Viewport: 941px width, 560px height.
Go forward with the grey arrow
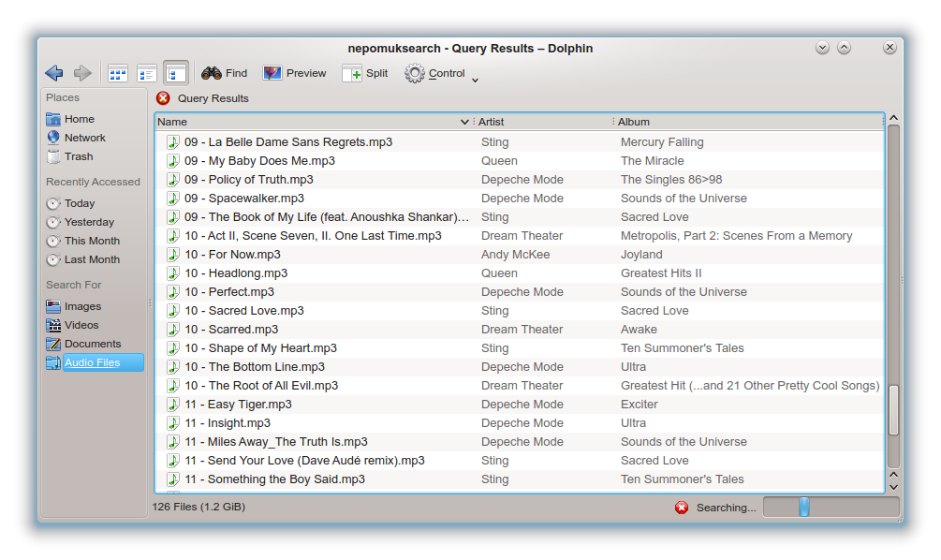coord(82,73)
